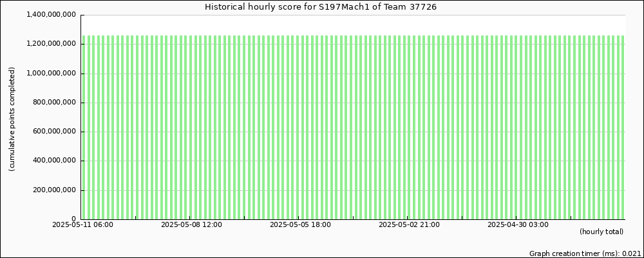644x258 pixels.
Task: Click the '(cumulative points completed)' axis title
Action: [x=12, y=119]
